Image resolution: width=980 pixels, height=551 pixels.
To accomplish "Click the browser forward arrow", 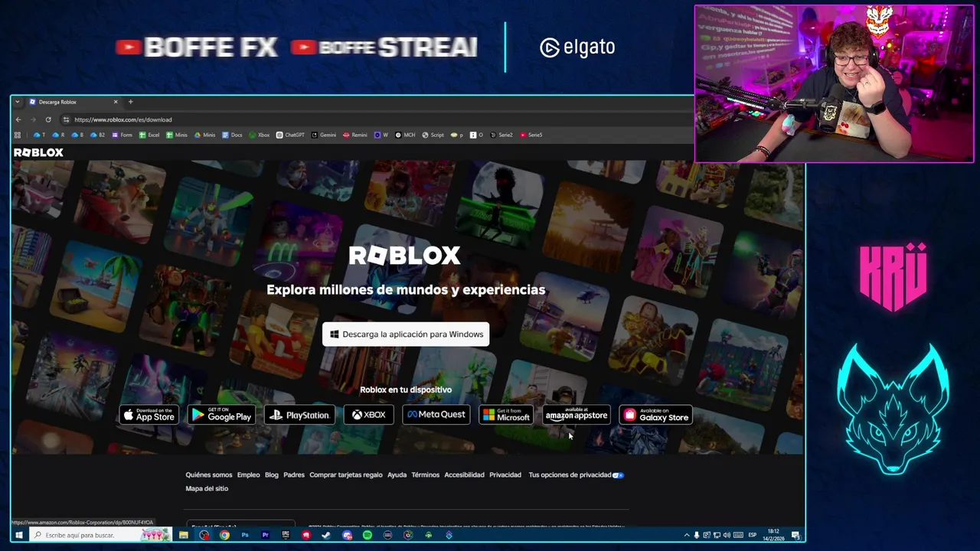I will 33,119.
